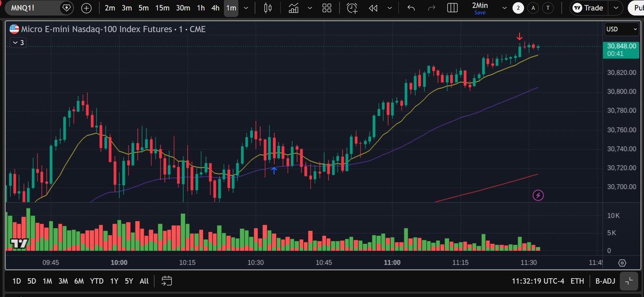Click the collapse panel icon at bottom right
The width and height of the screenshot is (644, 297).
(628, 281)
